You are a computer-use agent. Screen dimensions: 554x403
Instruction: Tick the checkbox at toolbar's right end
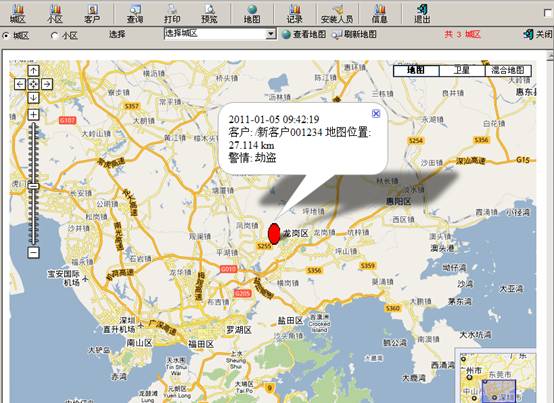pyautogui.click(x=548, y=12)
